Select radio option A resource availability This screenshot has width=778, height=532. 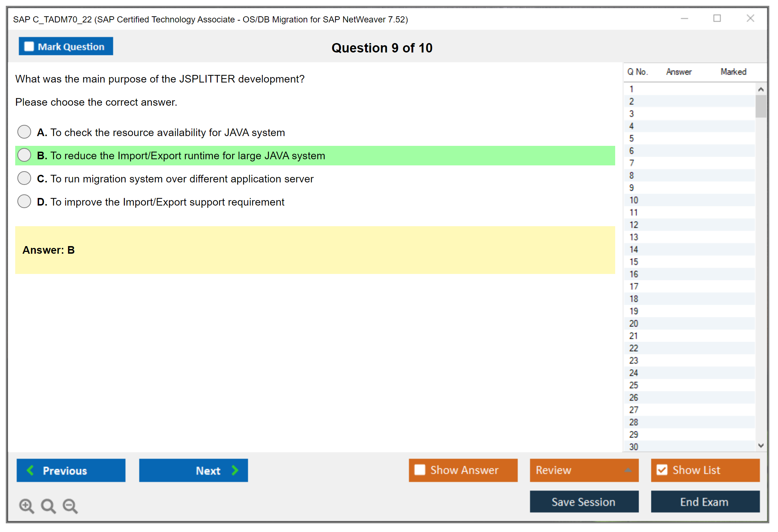coord(24,132)
